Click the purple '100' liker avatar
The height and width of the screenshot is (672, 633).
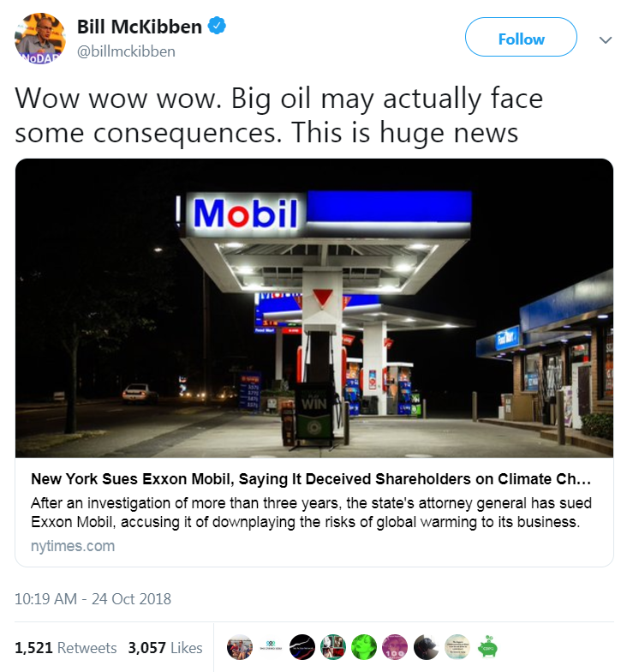tap(395, 648)
